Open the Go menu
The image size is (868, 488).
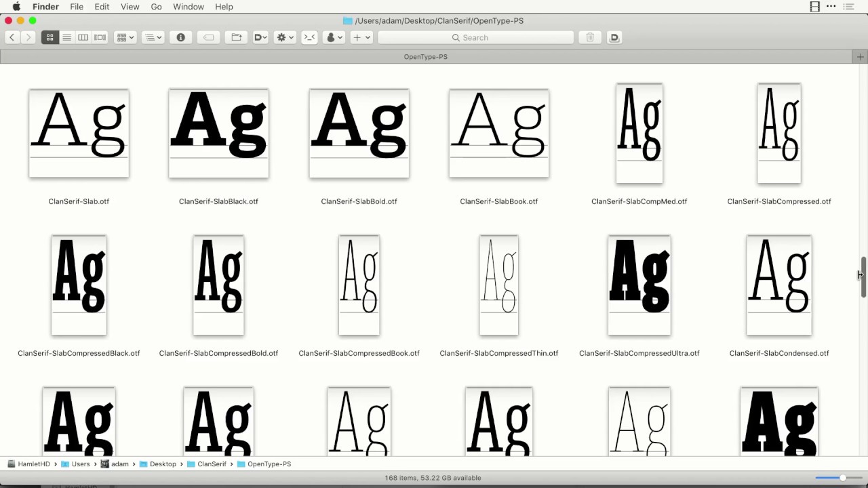tap(156, 7)
